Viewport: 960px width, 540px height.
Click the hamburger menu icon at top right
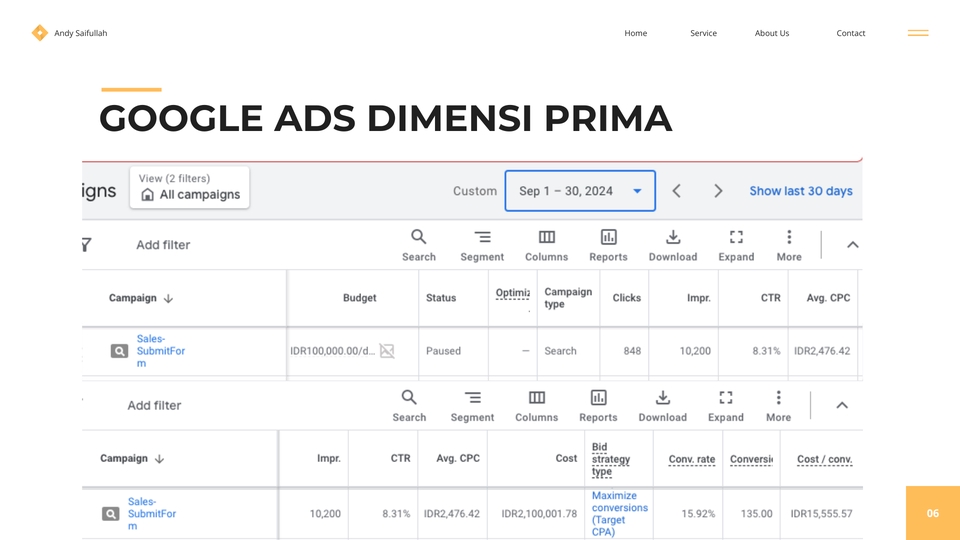pyautogui.click(x=917, y=33)
